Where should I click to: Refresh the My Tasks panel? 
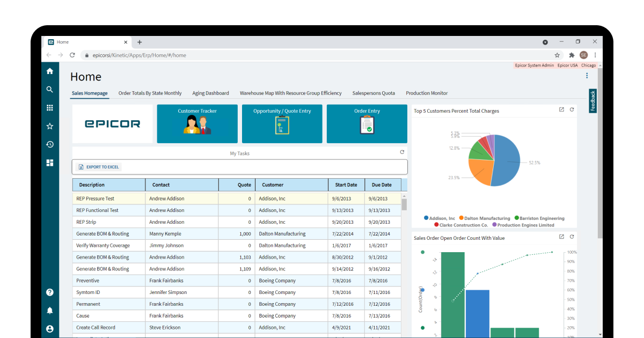402,152
